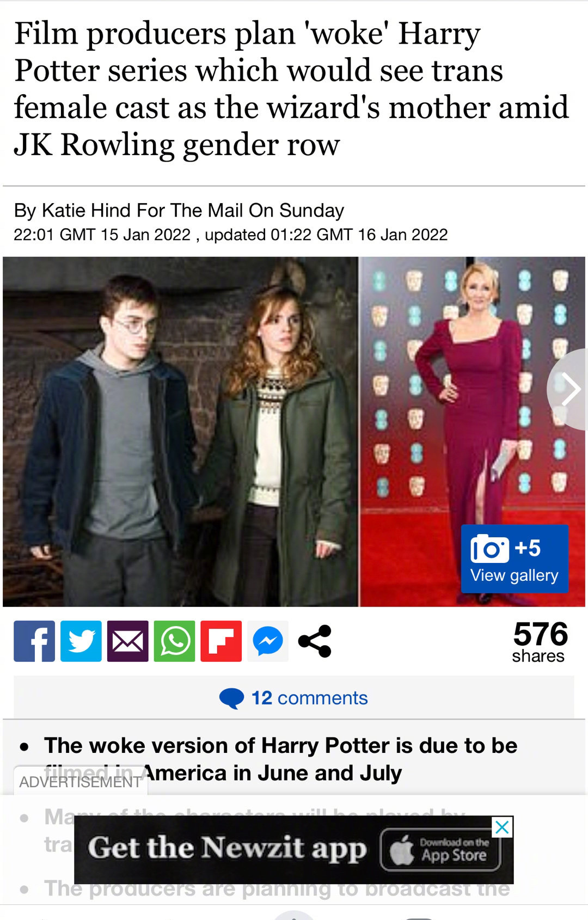The image size is (588, 920).
Task: Open the red carpet photo
Action: (472, 432)
